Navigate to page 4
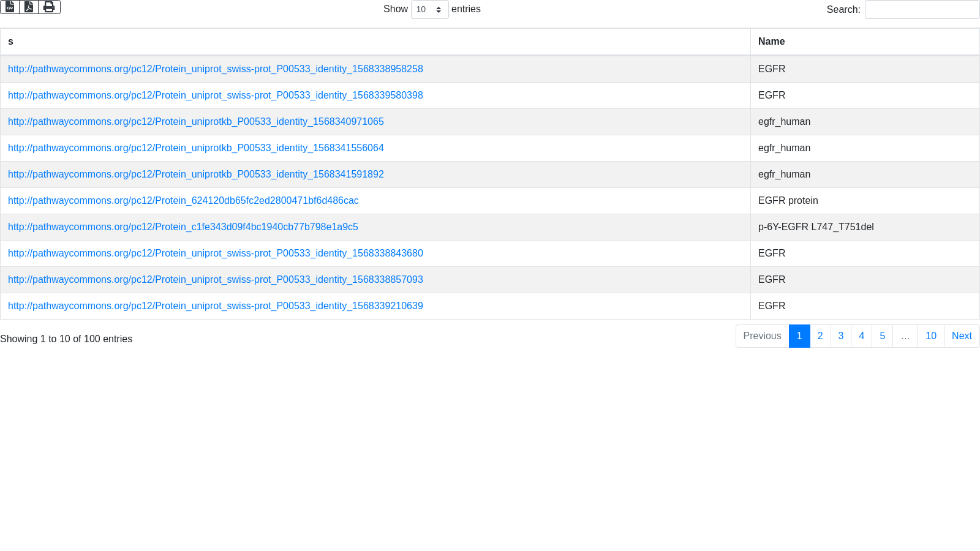The width and height of the screenshot is (980, 551). click(861, 336)
